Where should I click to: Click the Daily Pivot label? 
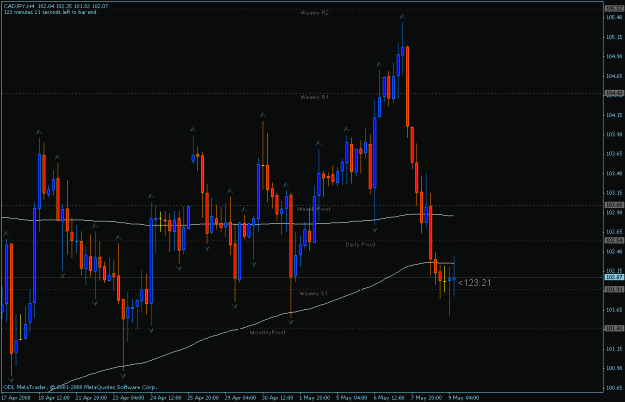[x=360, y=245]
